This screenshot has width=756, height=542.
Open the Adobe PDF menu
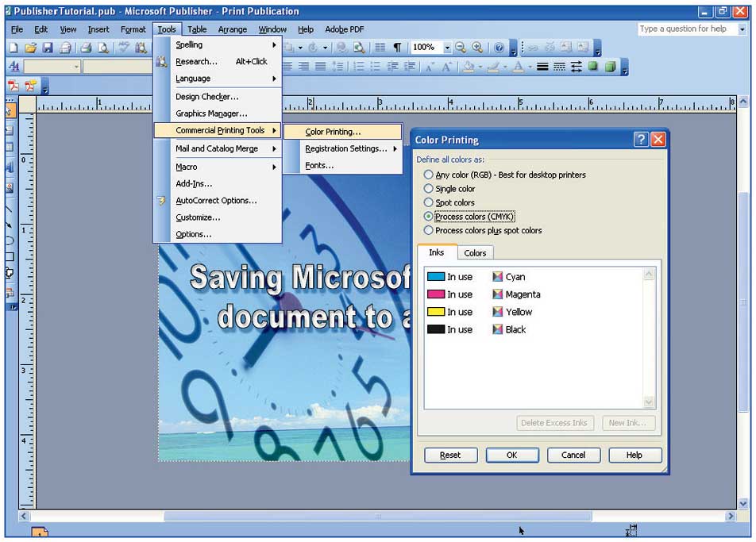click(x=345, y=29)
